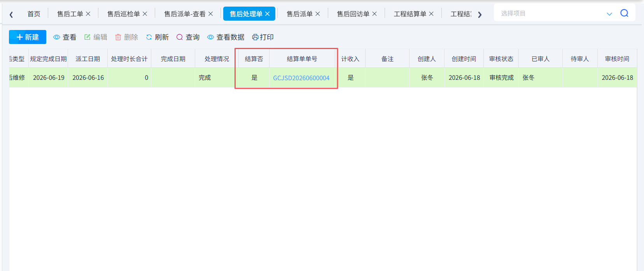Click the 结算否 column header

254,59
